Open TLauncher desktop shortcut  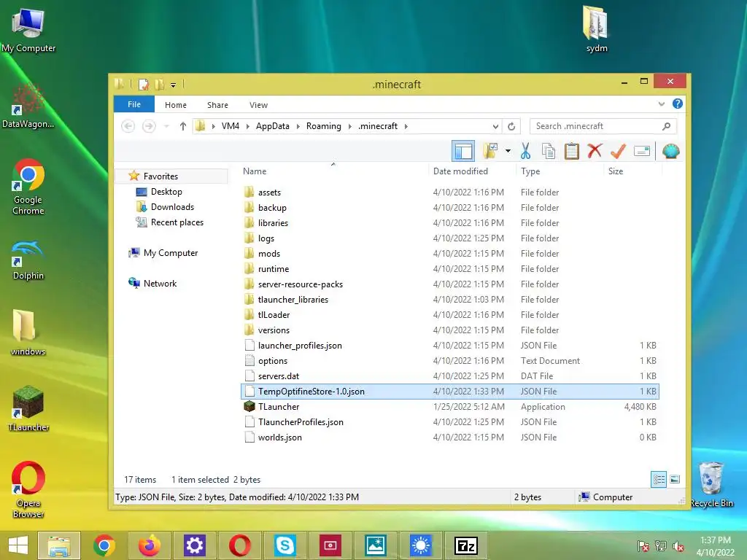click(28, 409)
